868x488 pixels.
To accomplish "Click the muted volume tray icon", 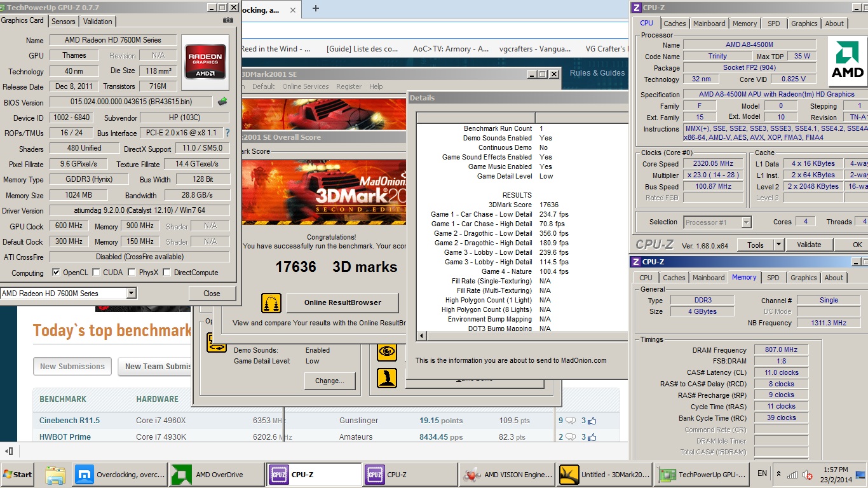I will coord(808,474).
